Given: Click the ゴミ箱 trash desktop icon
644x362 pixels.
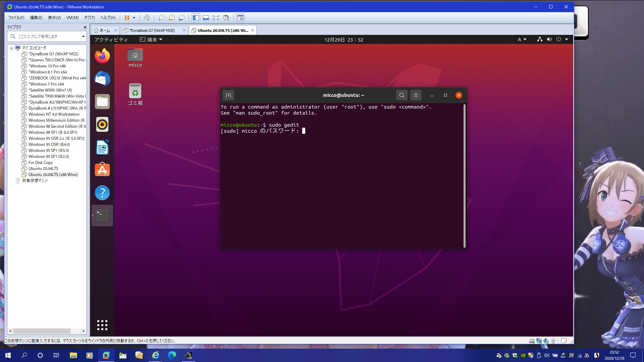Looking at the screenshot, I should point(135,95).
